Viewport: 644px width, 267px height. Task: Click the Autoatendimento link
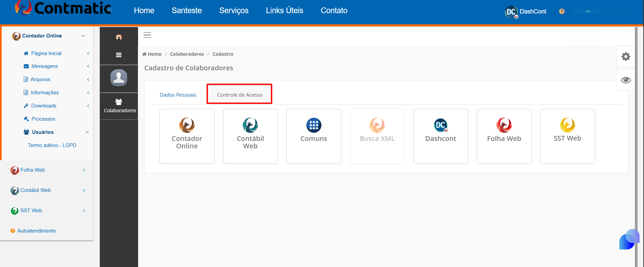37,231
